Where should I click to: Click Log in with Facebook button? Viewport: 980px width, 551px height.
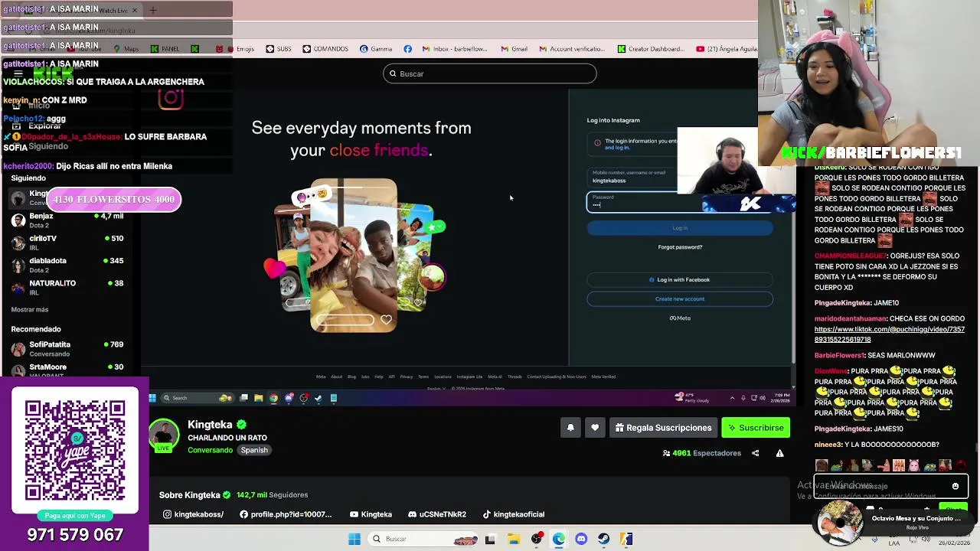click(x=680, y=279)
